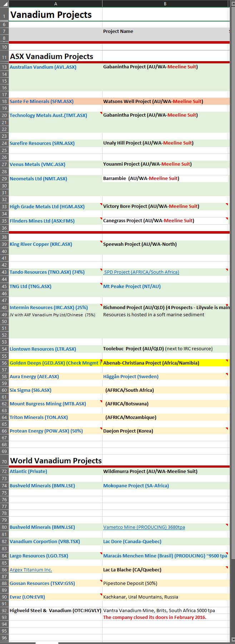Select cell 'Mt Peake Project (NT/AU)'
Viewport: 235px width, 644px height.
[165, 286]
